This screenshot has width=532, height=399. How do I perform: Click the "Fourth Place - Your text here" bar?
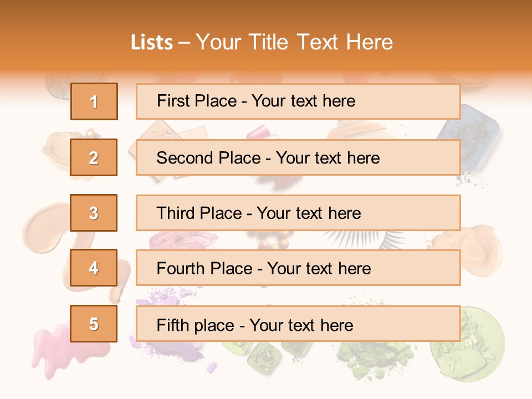pyautogui.click(x=298, y=268)
